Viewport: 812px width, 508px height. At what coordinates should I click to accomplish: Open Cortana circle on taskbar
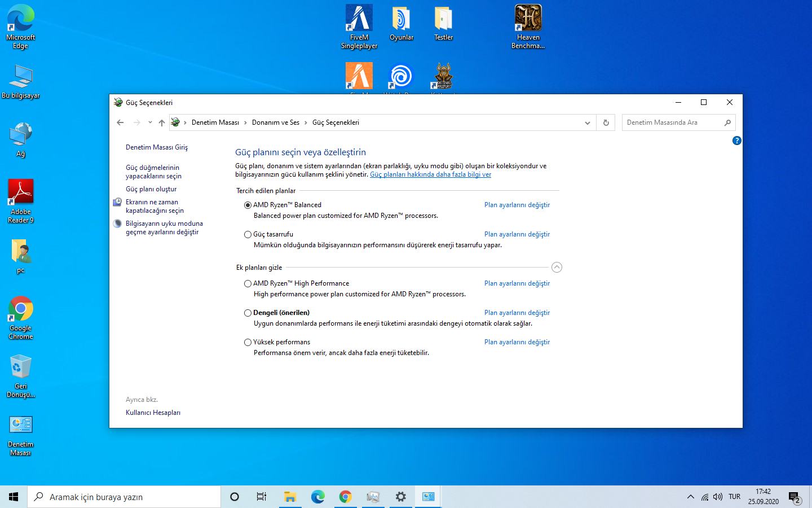pyautogui.click(x=235, y=497)
